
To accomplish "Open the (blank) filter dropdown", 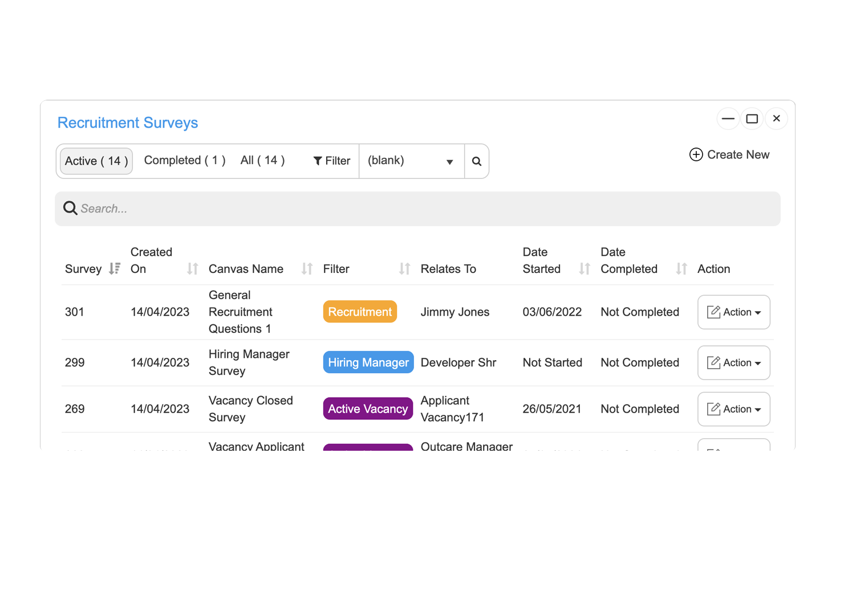I will pos(411,161).
